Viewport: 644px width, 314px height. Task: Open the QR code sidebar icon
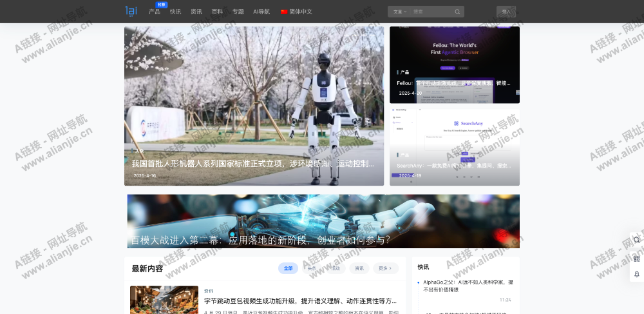pyautogui.click(x=636, y=257)
